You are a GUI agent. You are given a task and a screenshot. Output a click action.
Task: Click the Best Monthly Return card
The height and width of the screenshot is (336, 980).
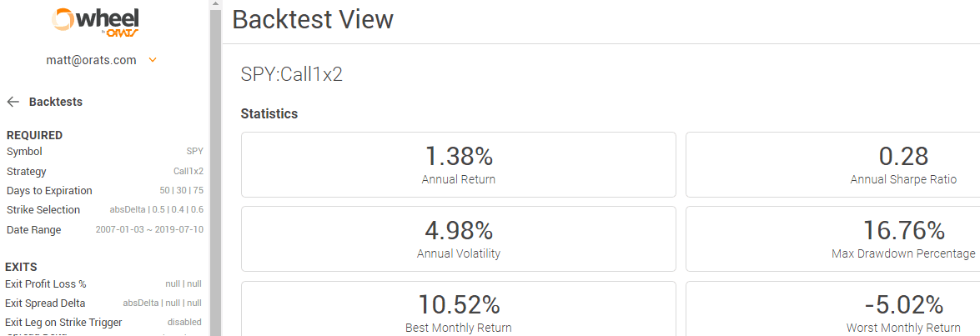[458, 308]
